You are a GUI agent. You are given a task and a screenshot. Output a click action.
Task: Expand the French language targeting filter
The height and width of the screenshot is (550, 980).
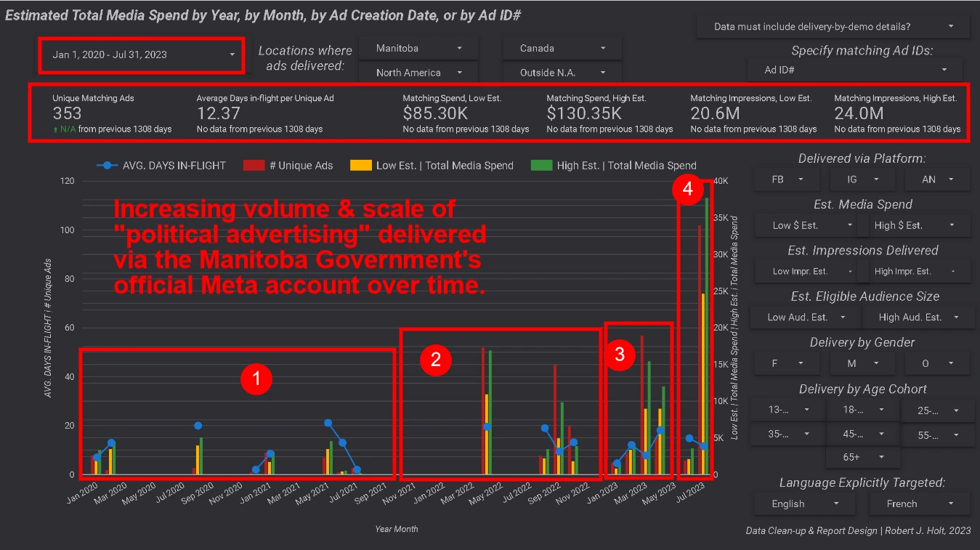[918, 504]
